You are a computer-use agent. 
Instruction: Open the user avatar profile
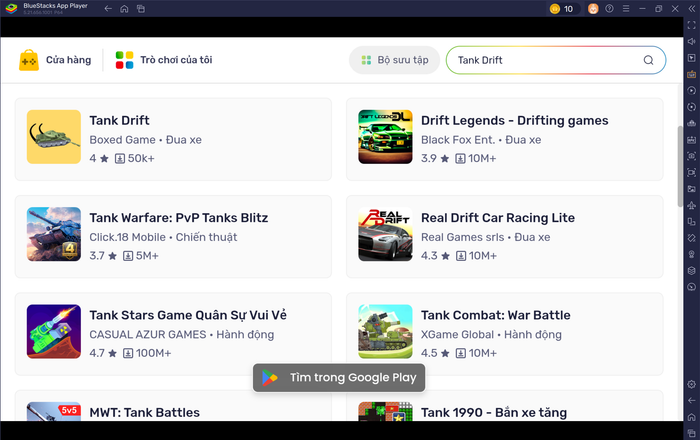tap(593, 8)
